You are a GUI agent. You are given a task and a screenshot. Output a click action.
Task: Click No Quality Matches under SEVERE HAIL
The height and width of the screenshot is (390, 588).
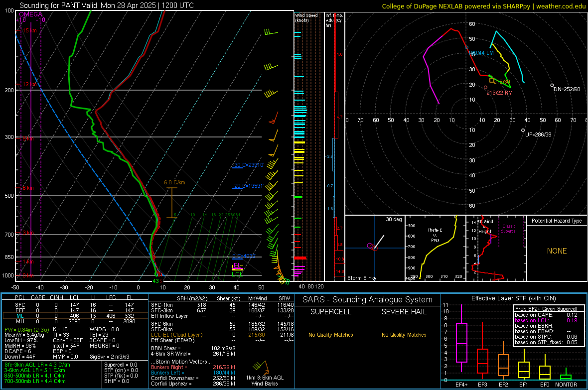point(404,335)
